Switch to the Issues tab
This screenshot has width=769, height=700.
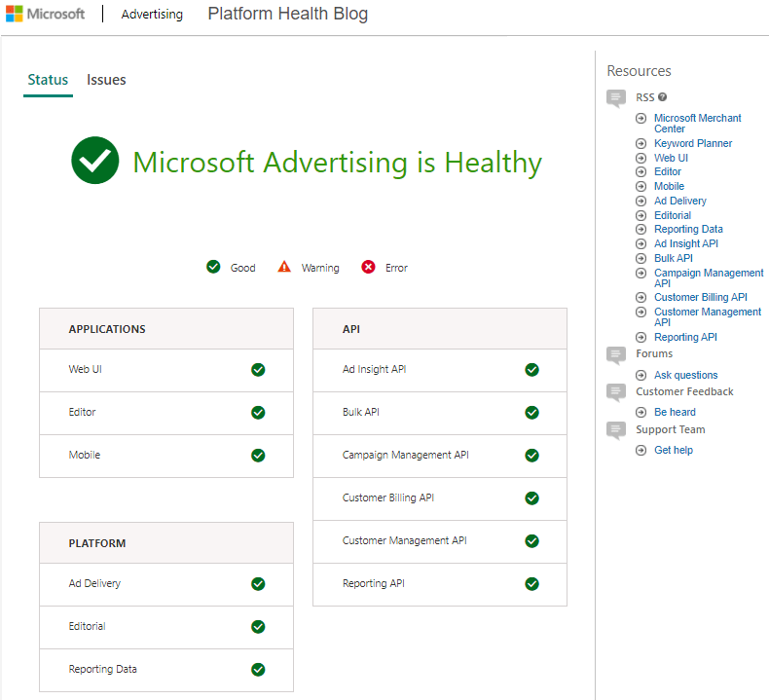click(106, 80)
